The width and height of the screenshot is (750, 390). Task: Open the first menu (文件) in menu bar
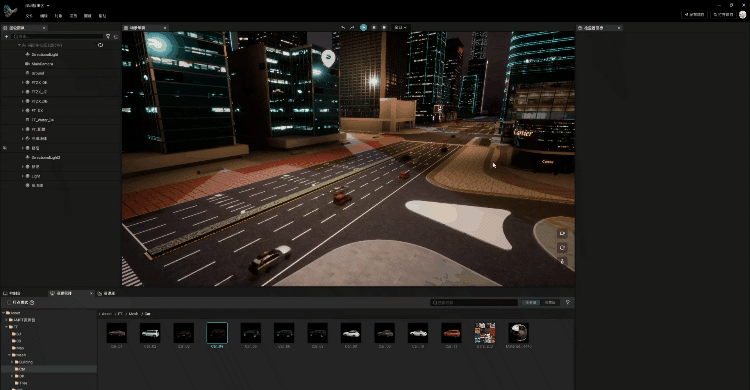(x=29, y=16)
